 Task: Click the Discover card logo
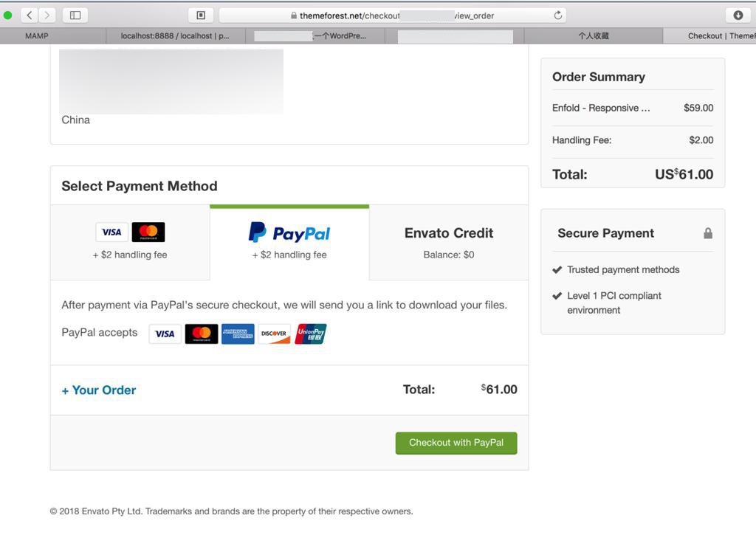tap(275, 334)
